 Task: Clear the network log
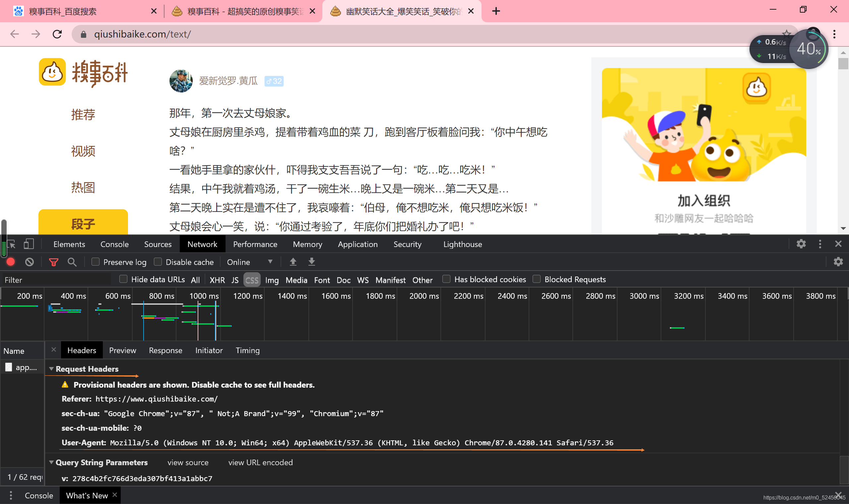30,262
